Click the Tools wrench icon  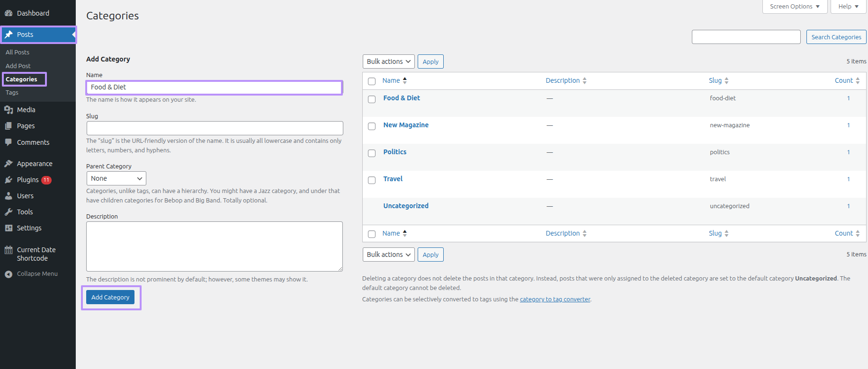click(x=9, y=212)
